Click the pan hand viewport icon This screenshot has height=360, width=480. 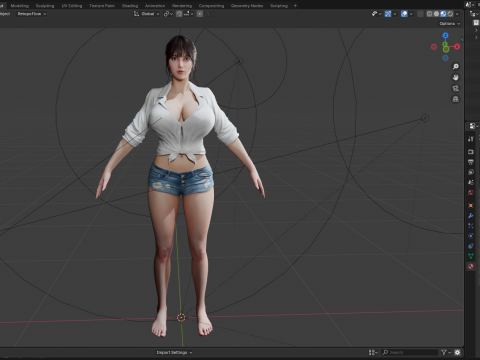(456, 77)
